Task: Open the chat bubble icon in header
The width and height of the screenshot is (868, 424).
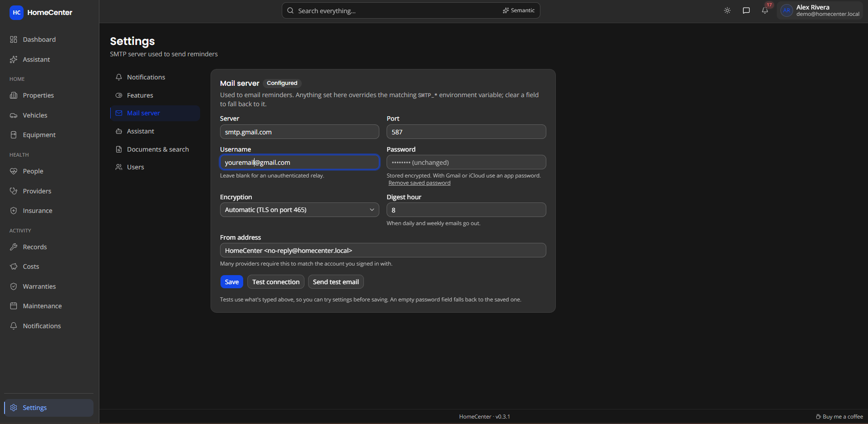Action: tap(746, 10)
